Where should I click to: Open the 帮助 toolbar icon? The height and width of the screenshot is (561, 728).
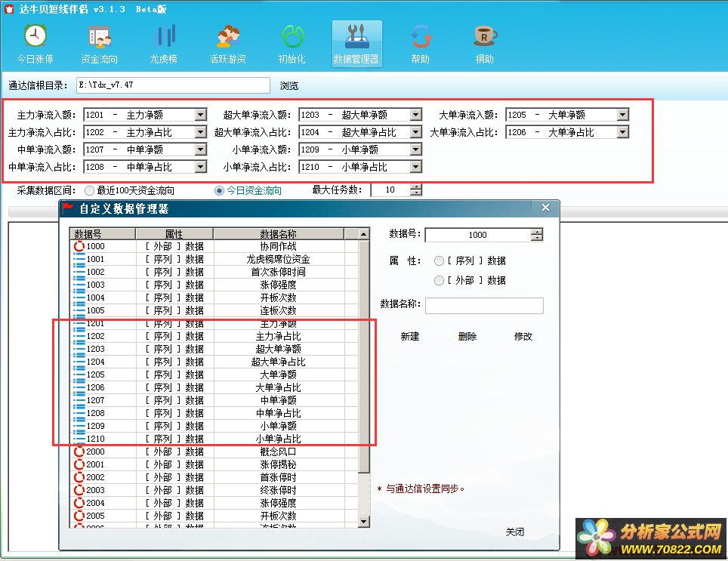click(x=421, y=44)
